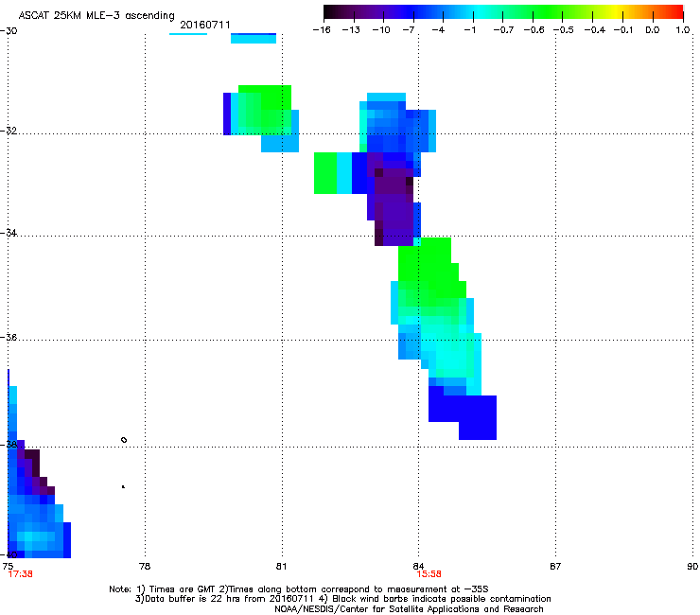Viewport: 700px width, 615px height.
Task: Click the thin cyan line left of the date
Action: (188, 34)
